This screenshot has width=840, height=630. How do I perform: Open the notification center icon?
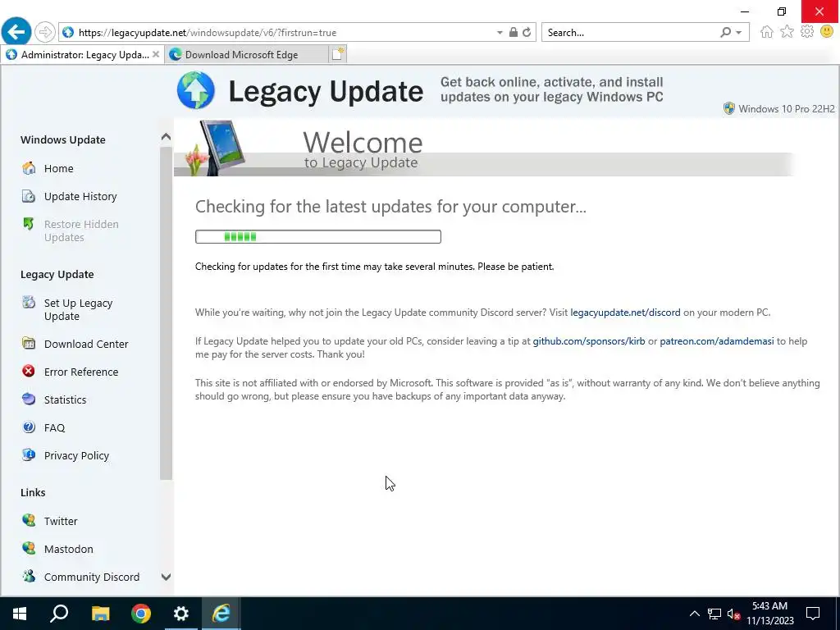click(x=813, y=614)
